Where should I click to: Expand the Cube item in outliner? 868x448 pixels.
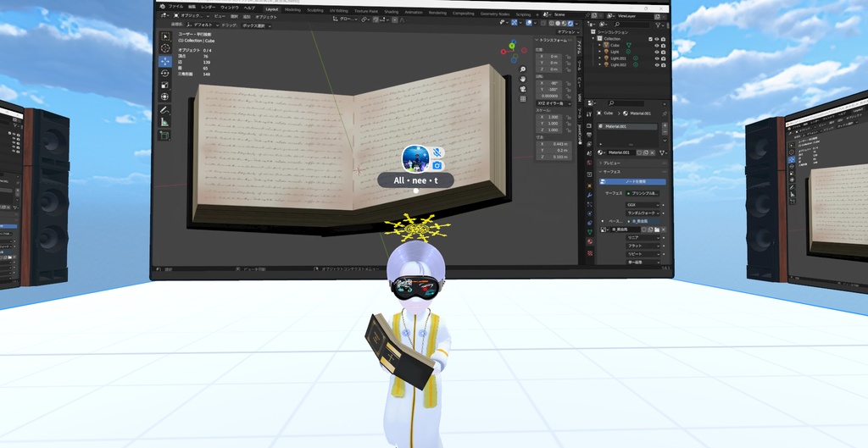tap(599, 46)
